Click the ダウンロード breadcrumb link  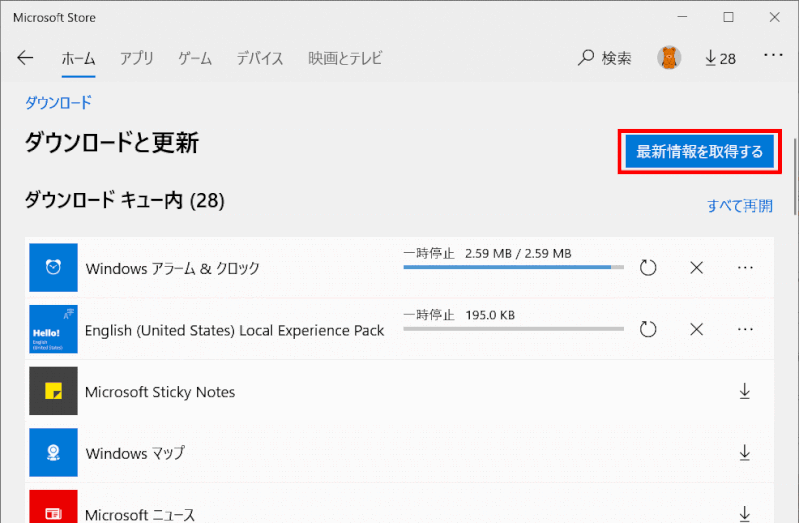[58, 102]
